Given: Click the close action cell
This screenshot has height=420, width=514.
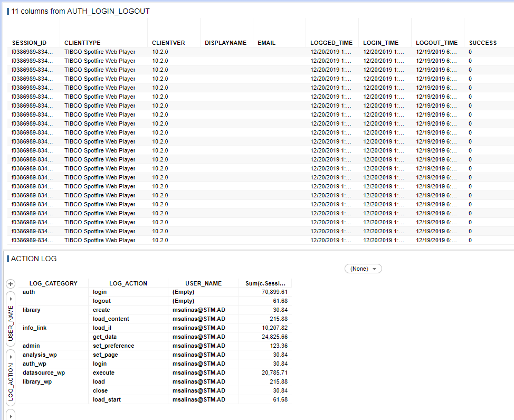Looking at the screenshot, I should 100,391.
